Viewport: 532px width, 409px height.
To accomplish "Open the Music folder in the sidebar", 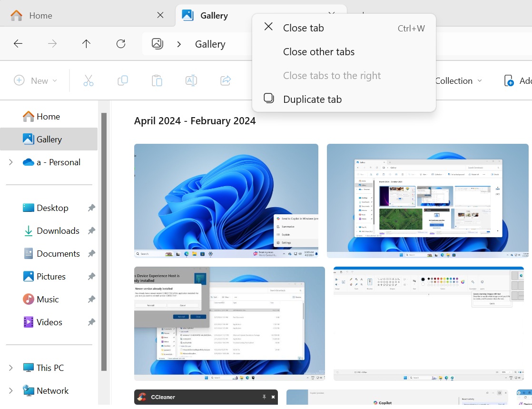I will pyautogui.click(x=47, y=299).
